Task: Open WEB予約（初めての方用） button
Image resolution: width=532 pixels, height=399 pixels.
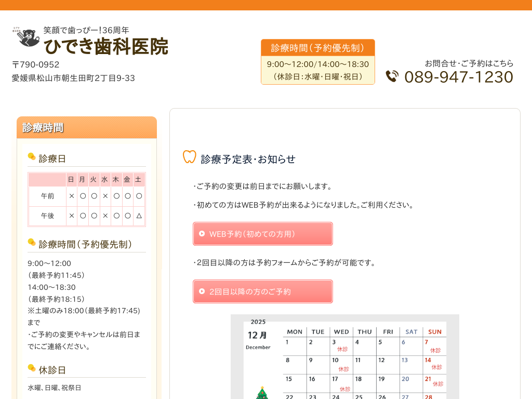Action: pos(262,234)
